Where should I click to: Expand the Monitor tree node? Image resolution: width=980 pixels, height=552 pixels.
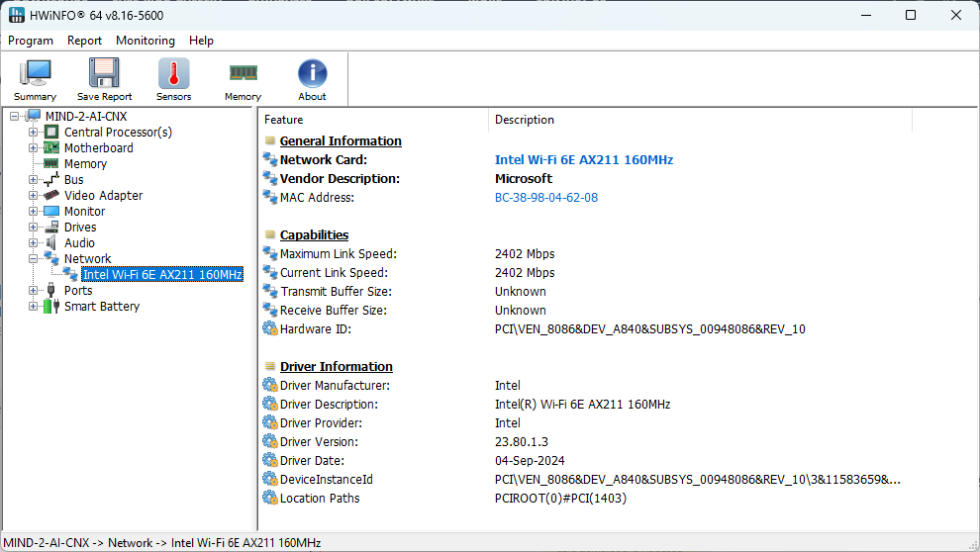(33, 211)
